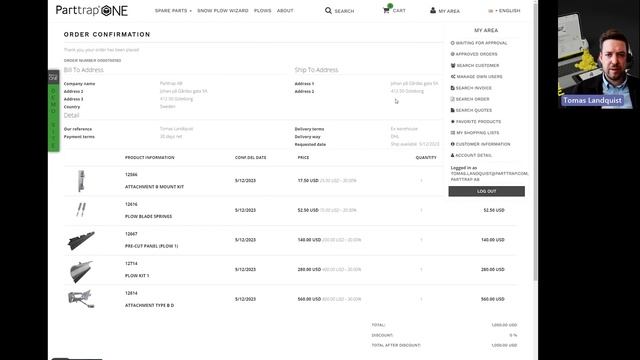The width and height of the screenshot is (640, 360).
Task: Open Manage Own Users link
Action: [479, 76]
